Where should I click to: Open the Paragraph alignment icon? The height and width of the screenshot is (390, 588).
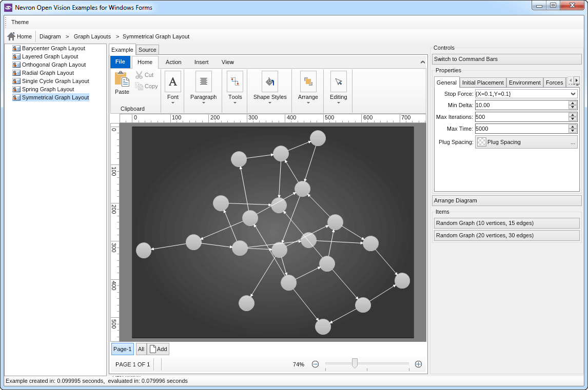(x=203, y=81)
